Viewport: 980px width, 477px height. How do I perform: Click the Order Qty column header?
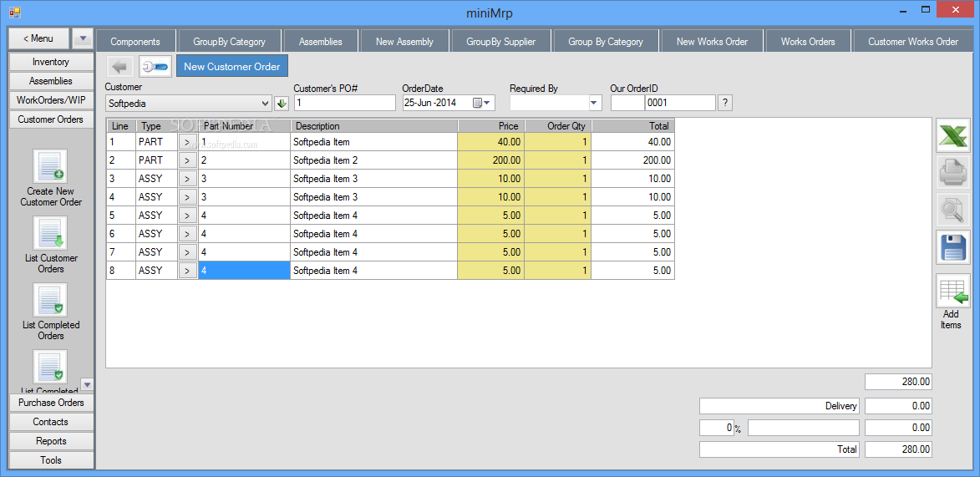558,126
